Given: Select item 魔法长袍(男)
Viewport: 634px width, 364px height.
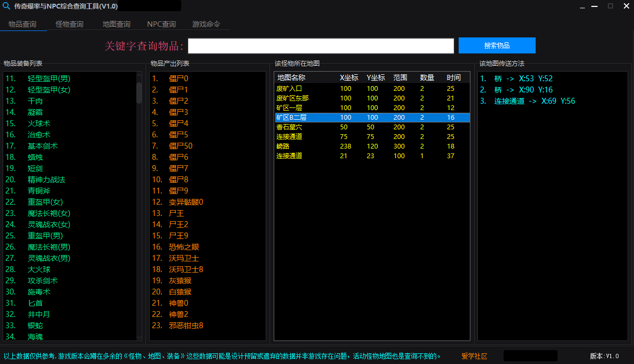Looking at the screenshot, I should (49, 247).
